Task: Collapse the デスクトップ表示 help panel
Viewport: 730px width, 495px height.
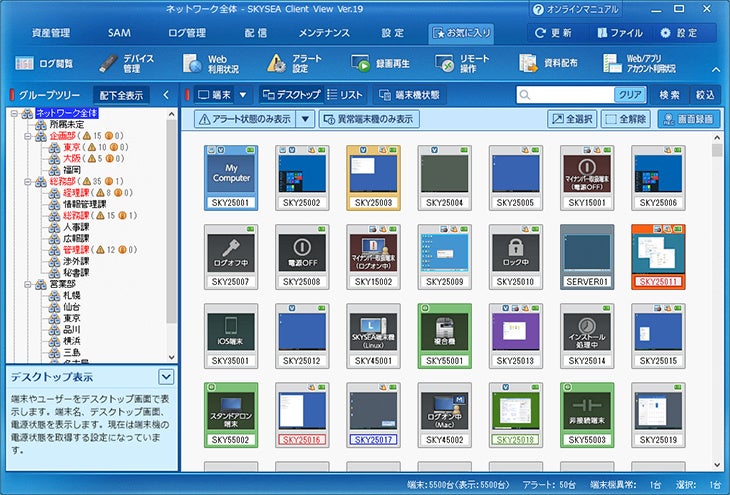Action: (166, 376)
